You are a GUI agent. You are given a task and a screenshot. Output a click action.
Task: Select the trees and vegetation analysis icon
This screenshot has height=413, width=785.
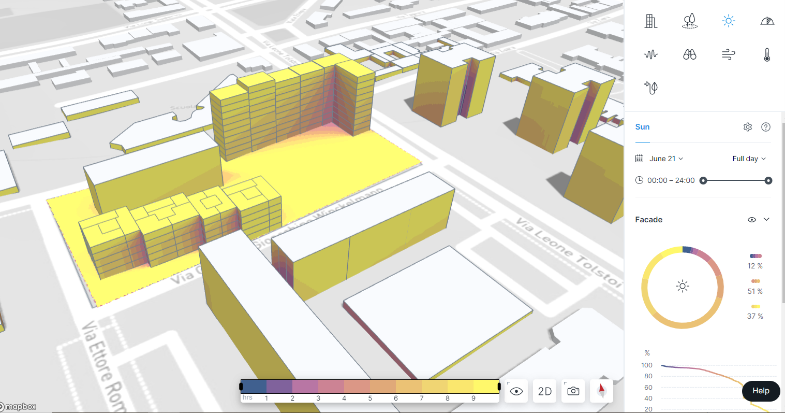tap(689, 21)
